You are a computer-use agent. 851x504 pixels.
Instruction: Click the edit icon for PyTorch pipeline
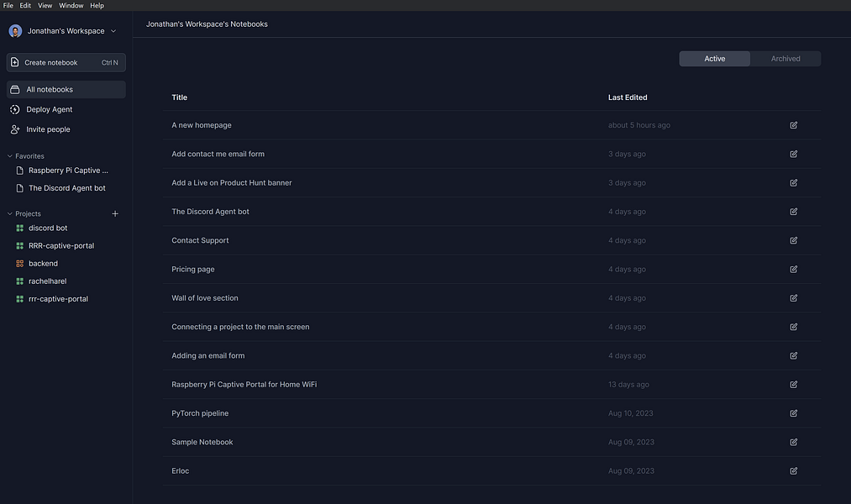coord(794,412)
